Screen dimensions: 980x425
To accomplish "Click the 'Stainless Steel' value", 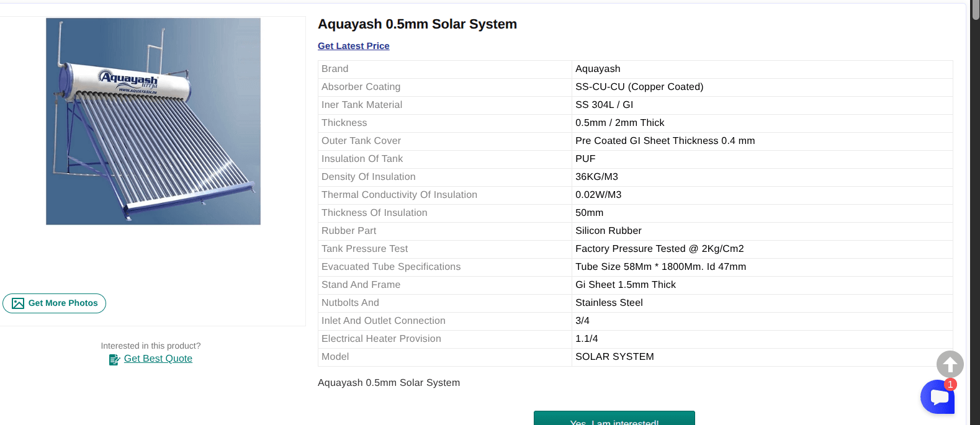I will [609, 303].
